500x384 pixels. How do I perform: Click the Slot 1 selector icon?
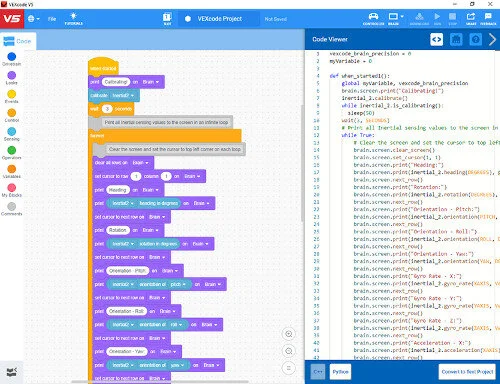click(167, 19)
